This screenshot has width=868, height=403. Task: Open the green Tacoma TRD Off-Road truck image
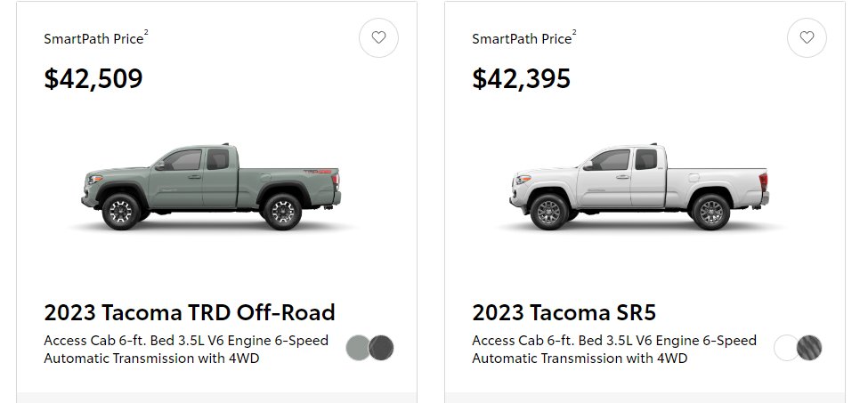[x=212, y=187]
